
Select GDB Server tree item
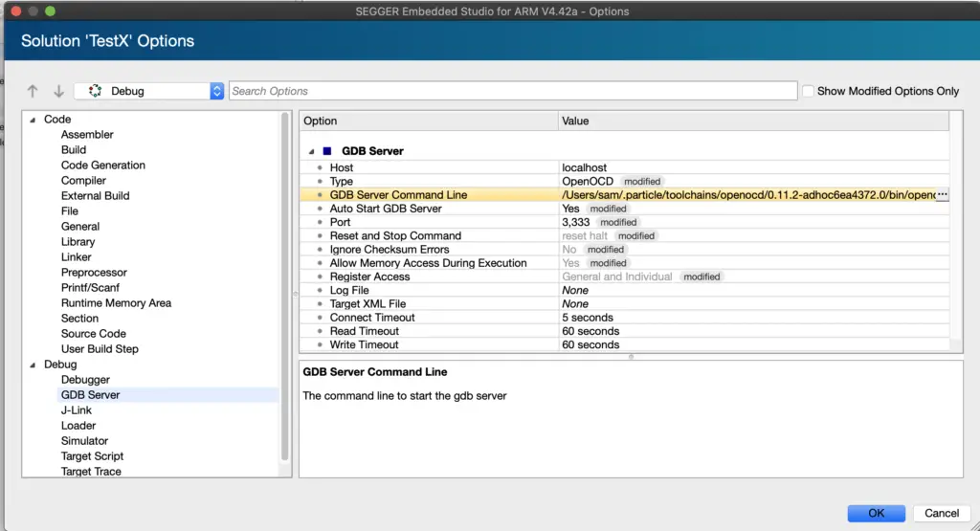click(x=90, y=395)
